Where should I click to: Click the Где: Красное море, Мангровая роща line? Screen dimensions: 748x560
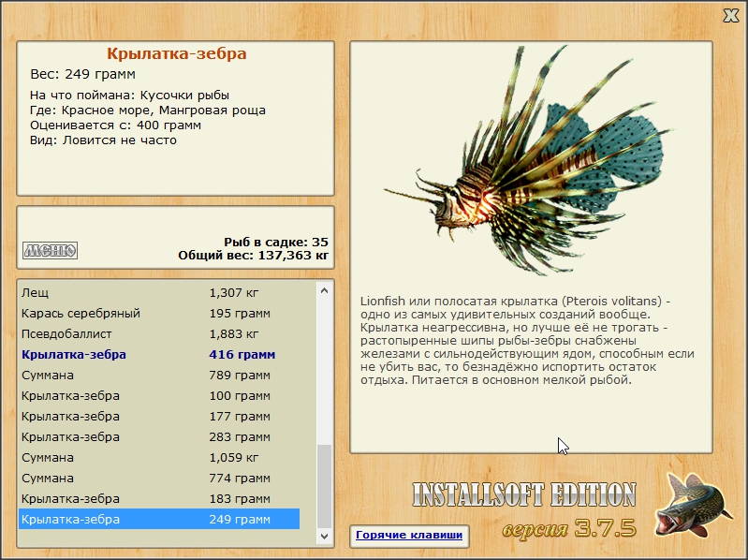pyautogui.click(x=148, y=111)
